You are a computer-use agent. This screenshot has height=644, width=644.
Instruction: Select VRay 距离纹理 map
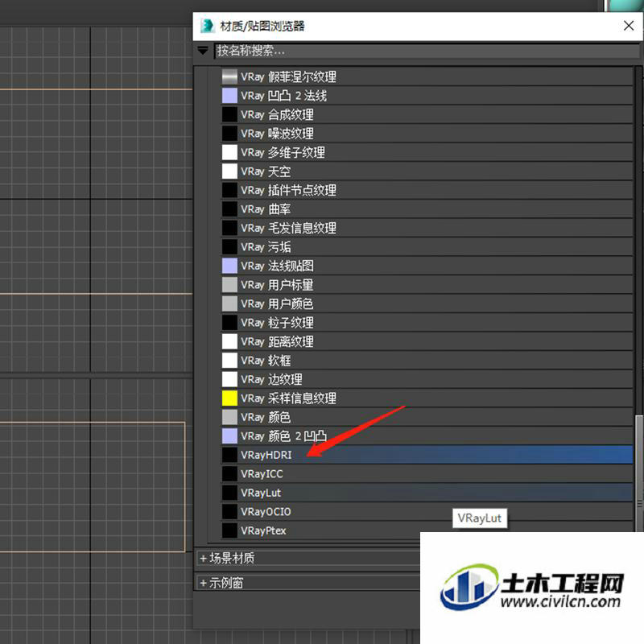pos(427,341)
